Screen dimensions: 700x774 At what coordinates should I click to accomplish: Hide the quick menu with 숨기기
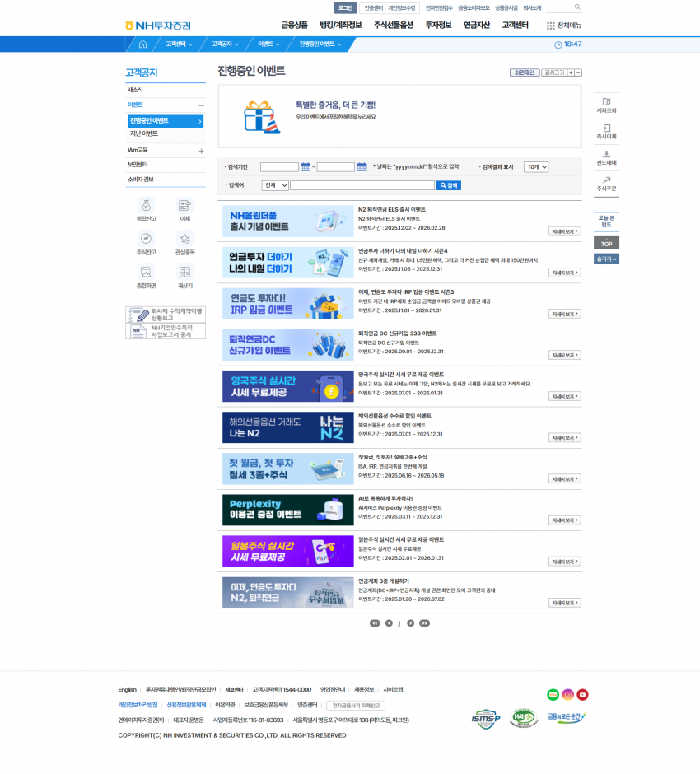606,259
